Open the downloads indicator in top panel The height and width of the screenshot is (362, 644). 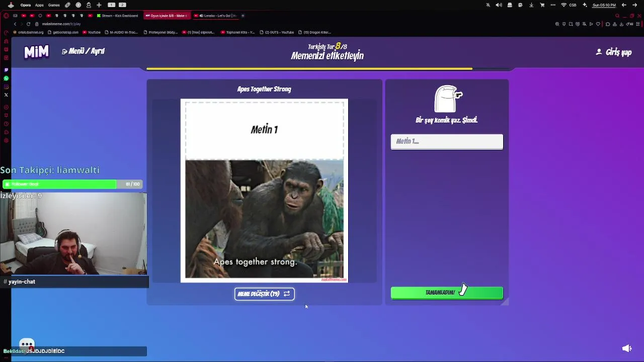pyautogui.click(x=531, y=5)
